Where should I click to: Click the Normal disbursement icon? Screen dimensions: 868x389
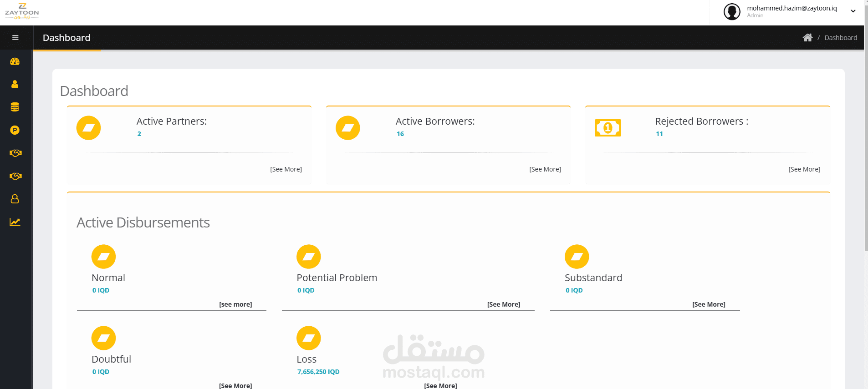pyautogui.click(x=104, y=257)
